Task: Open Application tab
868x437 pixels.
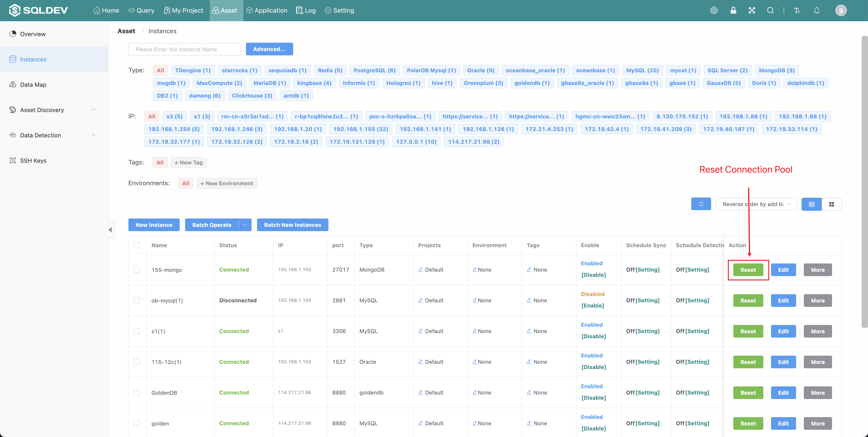Action: (267, 10)
